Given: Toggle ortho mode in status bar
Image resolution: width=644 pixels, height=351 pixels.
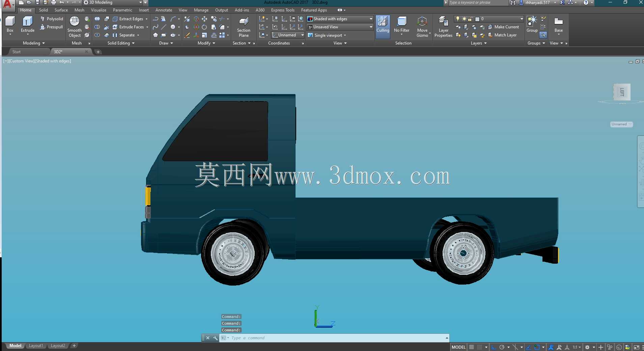Looking at the screenshot, I should [x=494, y=347].
